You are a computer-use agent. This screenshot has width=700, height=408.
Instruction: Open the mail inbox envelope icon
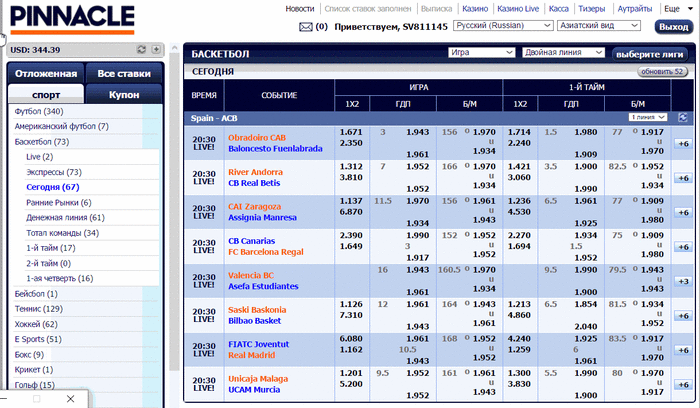click(306, 27)
